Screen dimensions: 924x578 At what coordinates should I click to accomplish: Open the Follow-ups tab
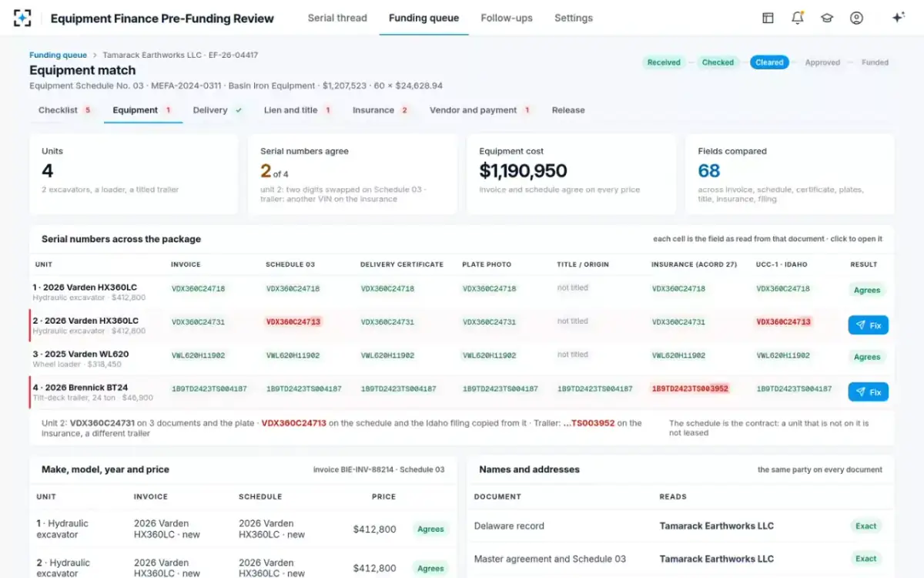(507, 18)
